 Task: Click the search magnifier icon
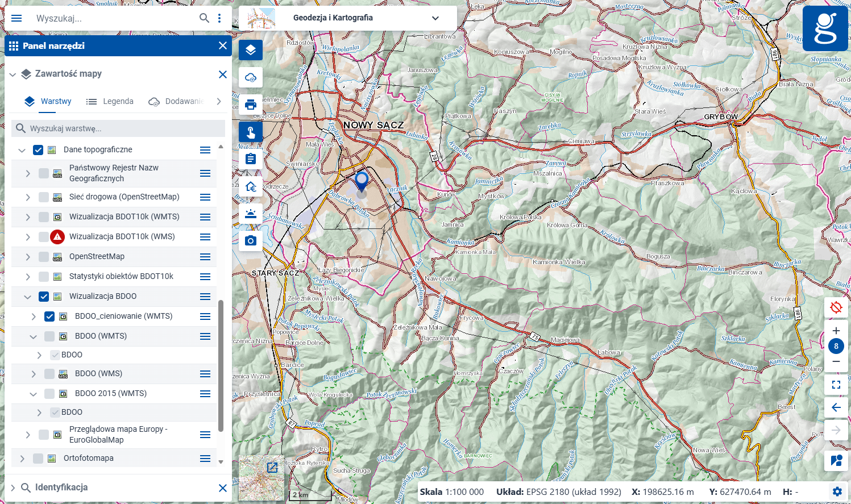204,18
